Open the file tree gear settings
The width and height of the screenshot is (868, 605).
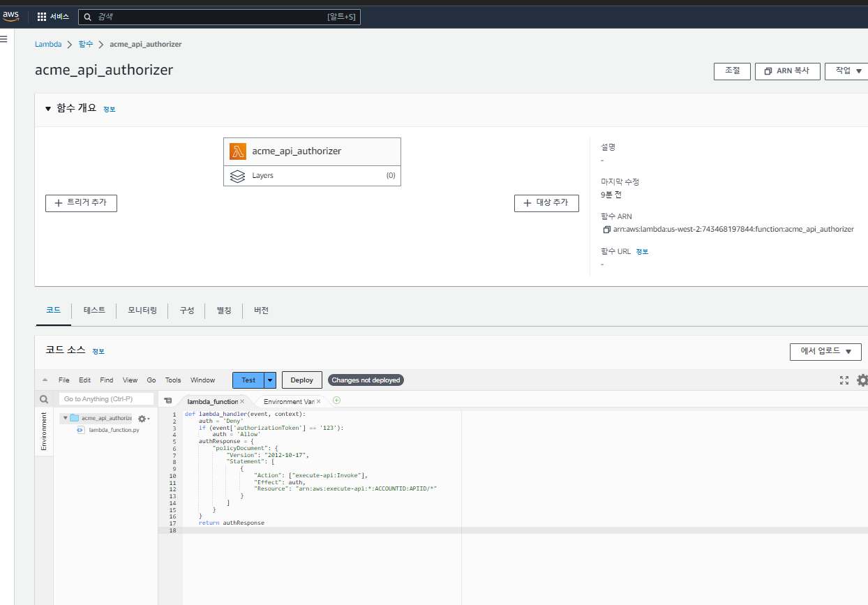[143, 419]
